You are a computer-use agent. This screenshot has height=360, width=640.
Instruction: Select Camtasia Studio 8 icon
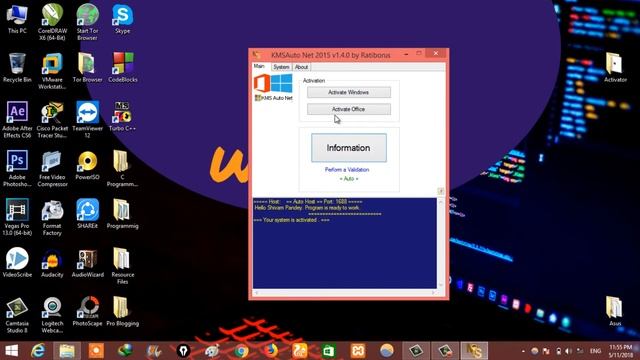point(17,315)
